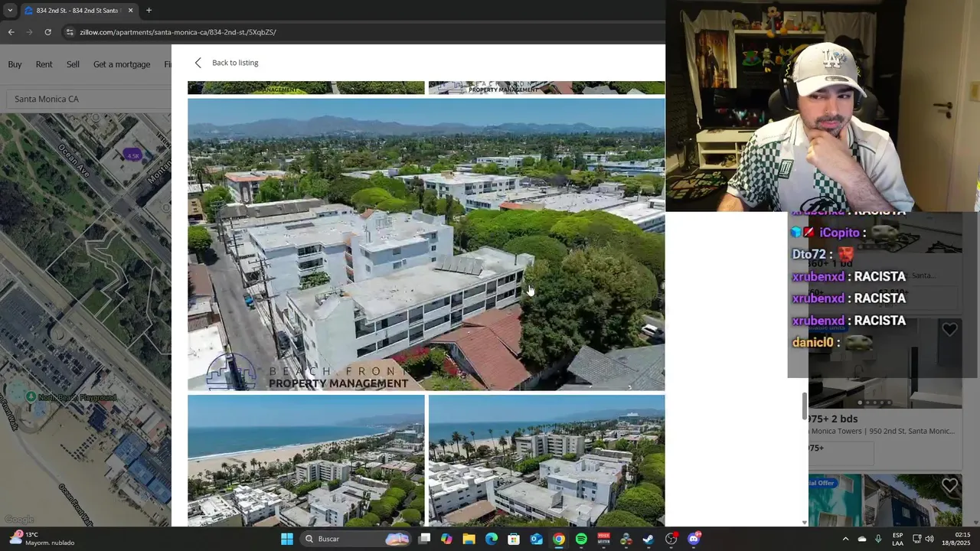
Task: Open the beach coastline aerial photo
Action: tap(305, 460)
